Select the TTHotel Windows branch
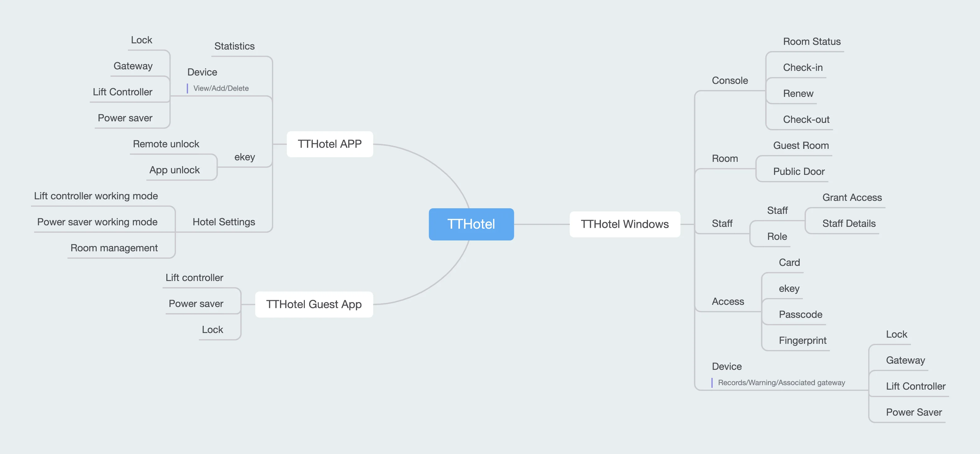 (x=624, y=223)
